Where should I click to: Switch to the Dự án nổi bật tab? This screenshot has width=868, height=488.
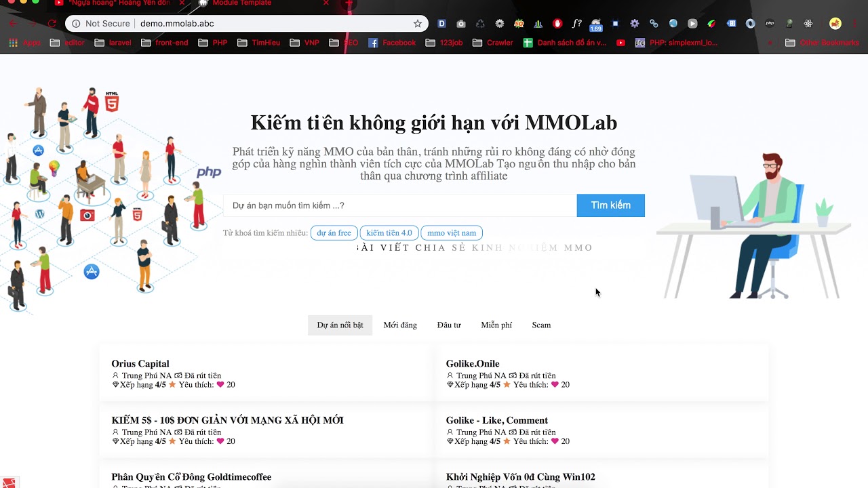click(340, 325)
